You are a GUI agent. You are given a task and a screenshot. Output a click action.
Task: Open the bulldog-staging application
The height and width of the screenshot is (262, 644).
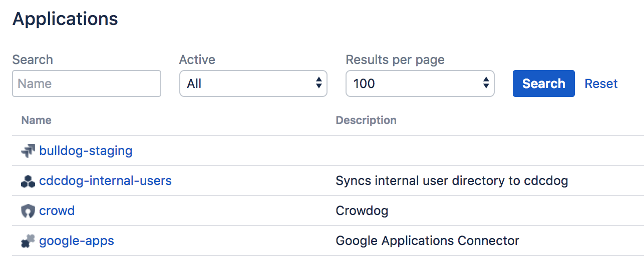[86, 150]
